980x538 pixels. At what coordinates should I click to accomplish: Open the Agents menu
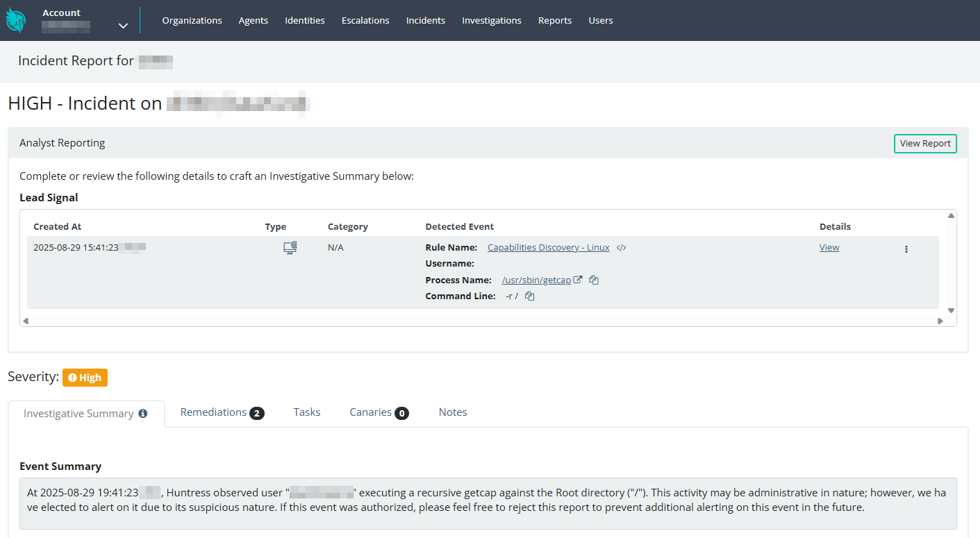(254, 20)
